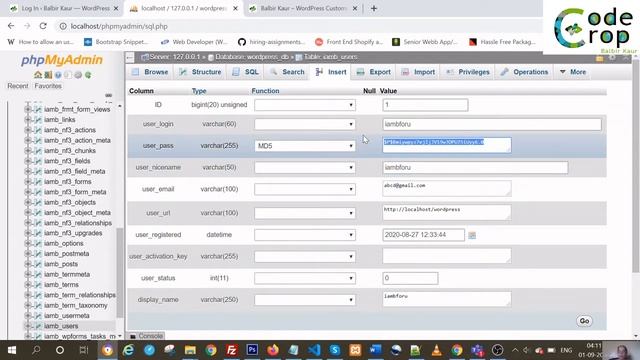The width and height of the screenshot is (640, 360).
Task: Open the Function dropdown for user_login
Action: point(305,124)
